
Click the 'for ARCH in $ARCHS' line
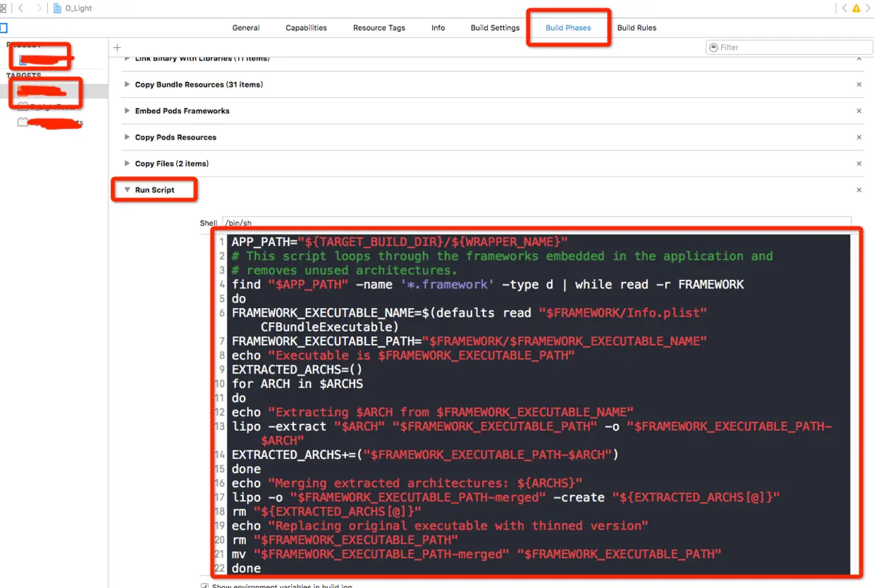pos(297,384)
